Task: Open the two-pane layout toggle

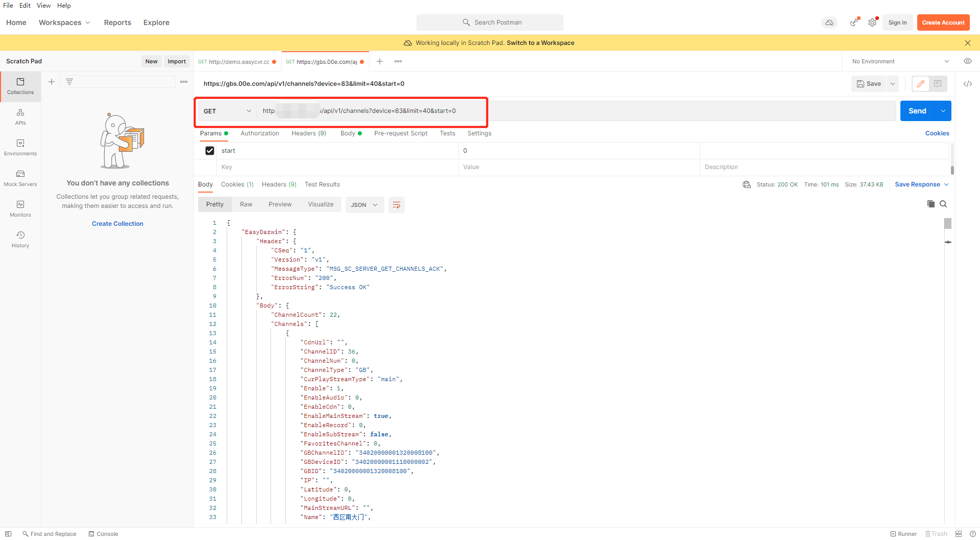Action: coord(959,534)
